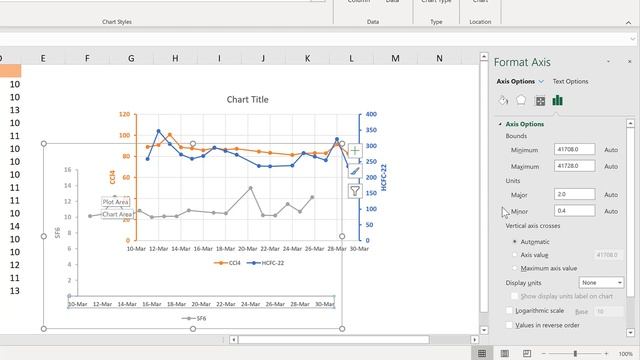This screenshot has height=360, width=640.
Task: Click the CCl4 legend entry
Action: (x=227, y=263)
